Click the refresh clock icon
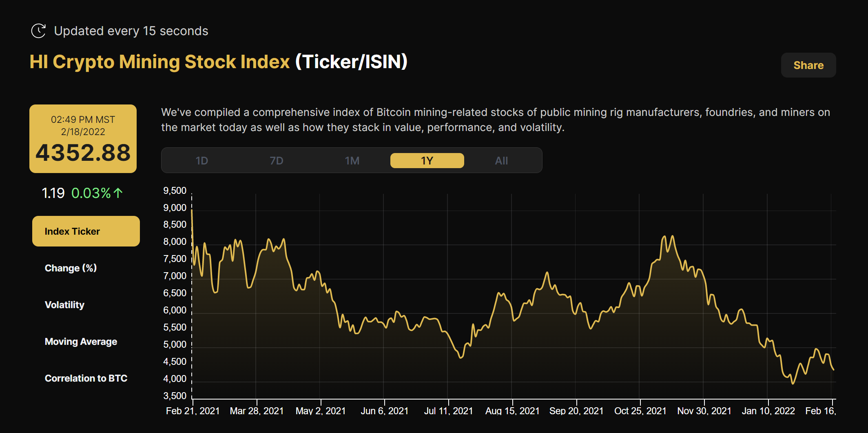The height and width of the screenshot is (433, 868). click(x=38, y=30)
